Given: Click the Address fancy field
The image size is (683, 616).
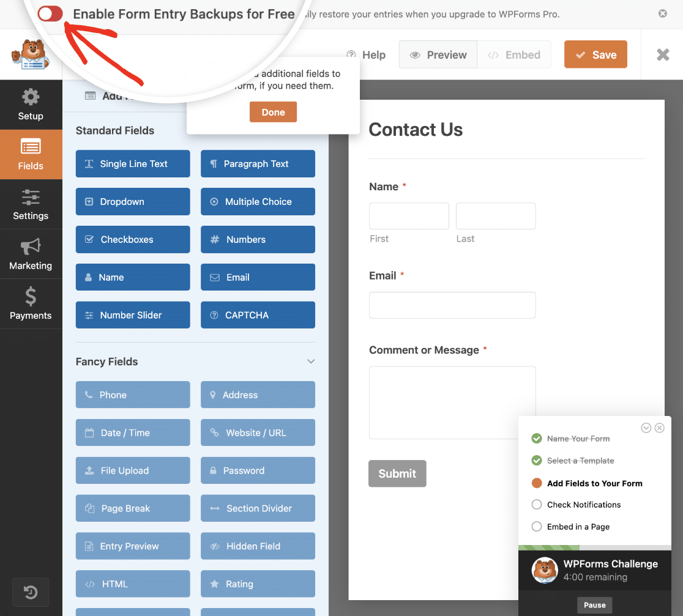Looking at the screenshot, I should click(258, 395).
